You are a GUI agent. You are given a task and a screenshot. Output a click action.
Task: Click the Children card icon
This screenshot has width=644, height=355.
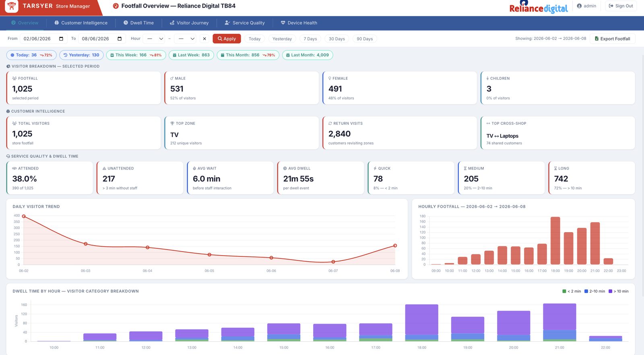(487, 78)
